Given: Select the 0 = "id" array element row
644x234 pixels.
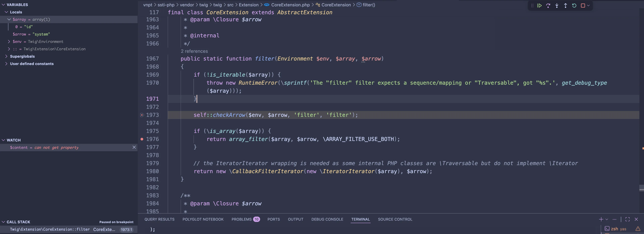Looking at the screenshot, I should [x=69, y=27].
